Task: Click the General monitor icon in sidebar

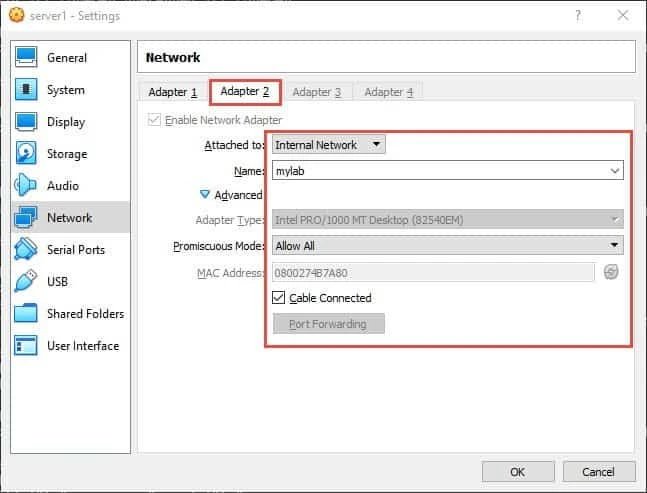Action: click(26, 57)
